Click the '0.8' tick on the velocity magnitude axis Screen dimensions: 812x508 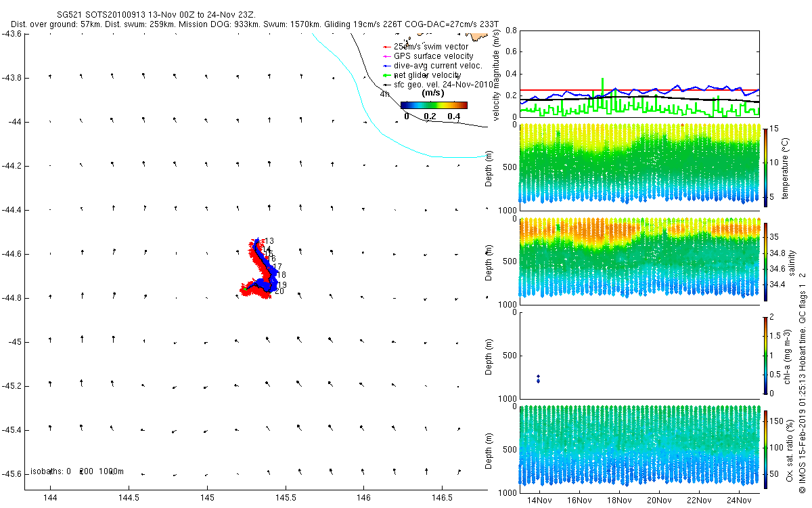pyautogui.click(x=512, y=30)
